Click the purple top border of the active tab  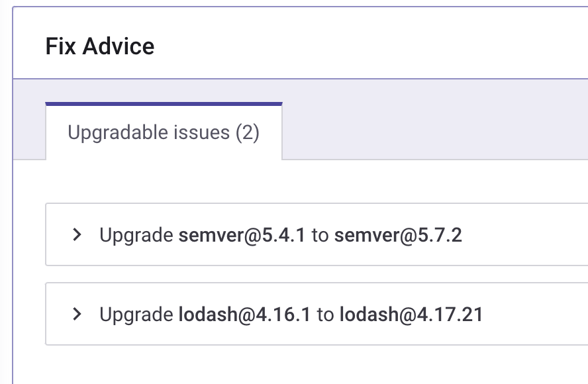point(164,104)
